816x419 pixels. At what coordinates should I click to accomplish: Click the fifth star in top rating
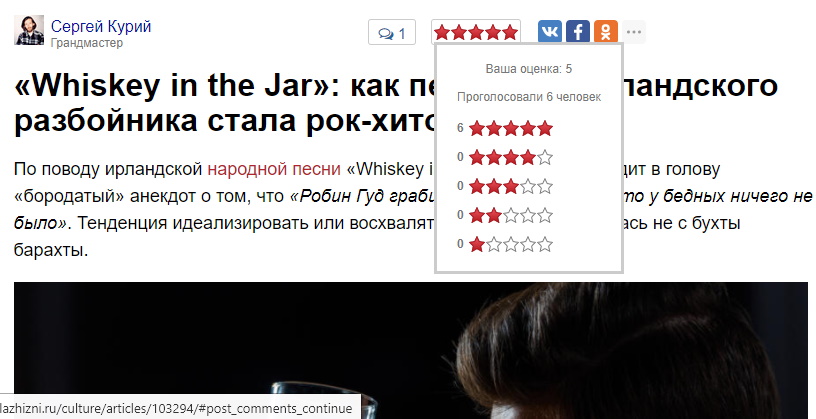(511, 33)
